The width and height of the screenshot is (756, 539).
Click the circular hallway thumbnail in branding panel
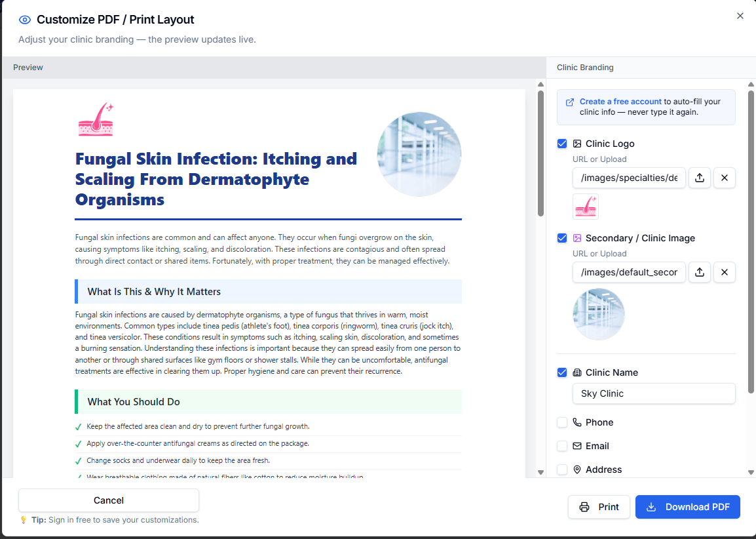[x=599, y=314]
